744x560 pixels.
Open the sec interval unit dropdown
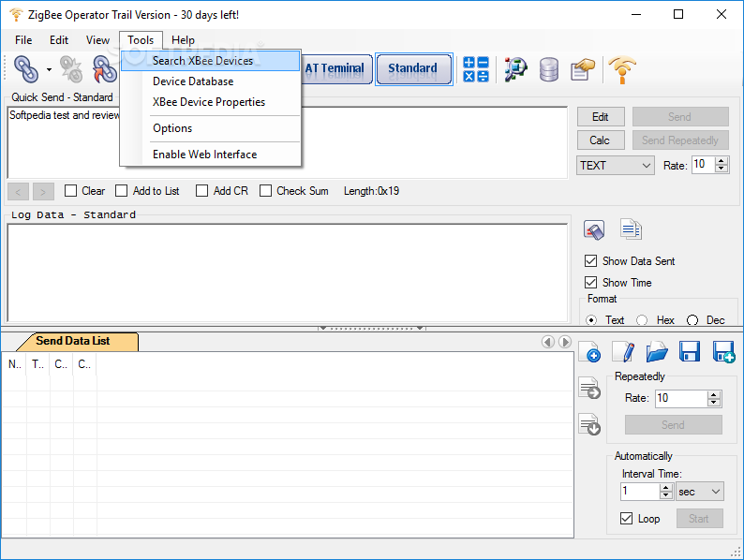coord(700,492)
